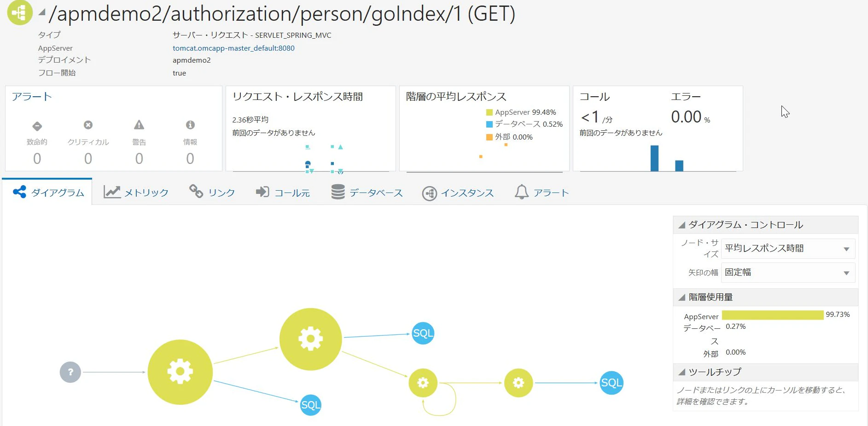
Task: Click the アラート panel heading link
Action: [x=32, y=97]
